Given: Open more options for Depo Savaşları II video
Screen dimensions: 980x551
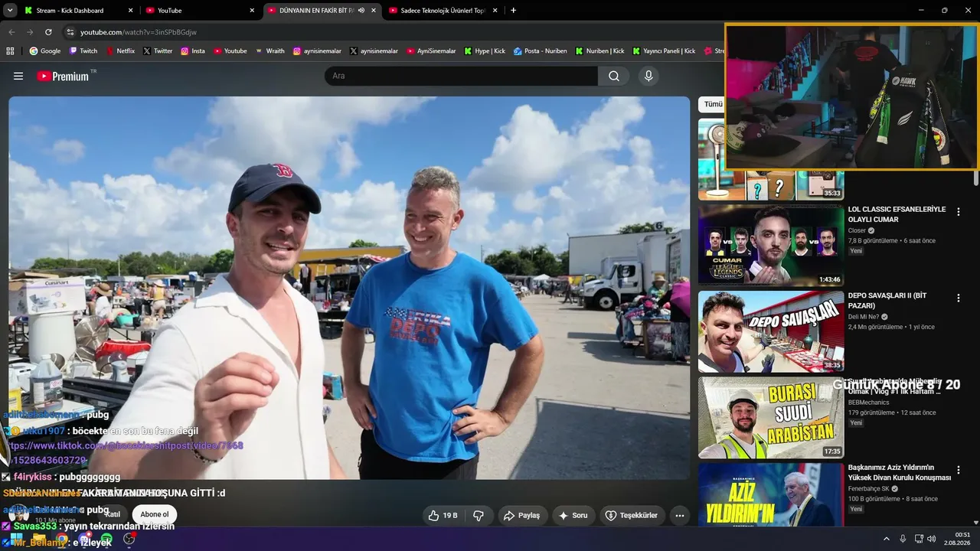Looking at the screenshot, I should coord(958,298).
